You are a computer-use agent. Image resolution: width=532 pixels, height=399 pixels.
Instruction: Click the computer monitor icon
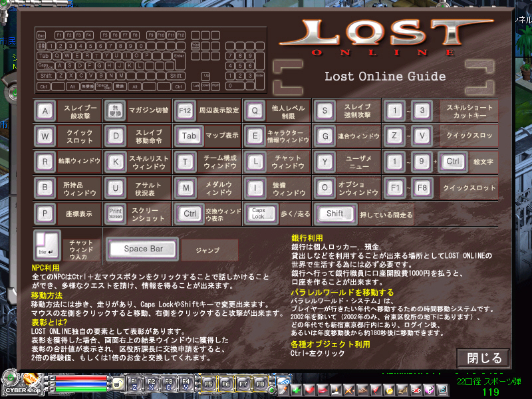[x=442, y=390]
